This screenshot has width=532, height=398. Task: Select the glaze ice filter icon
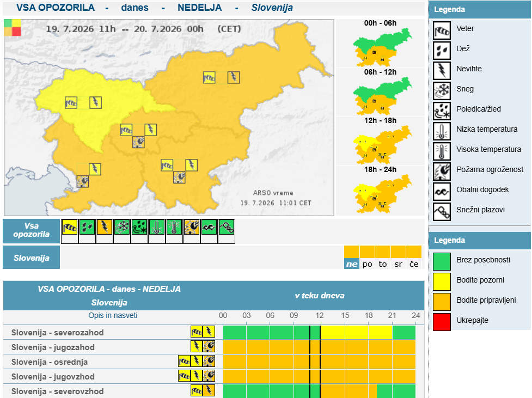(x=139, y=227)
